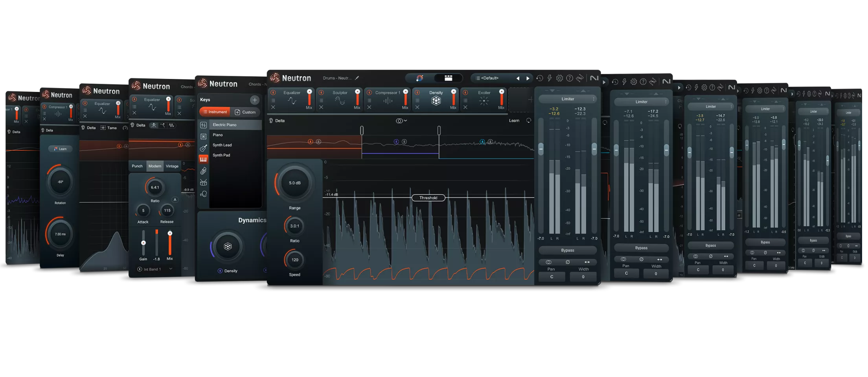Image resolution: width=868 pixels, height=377 pixels.
Task: Toggle Sculptor module power button
Action: click(321, 93)
